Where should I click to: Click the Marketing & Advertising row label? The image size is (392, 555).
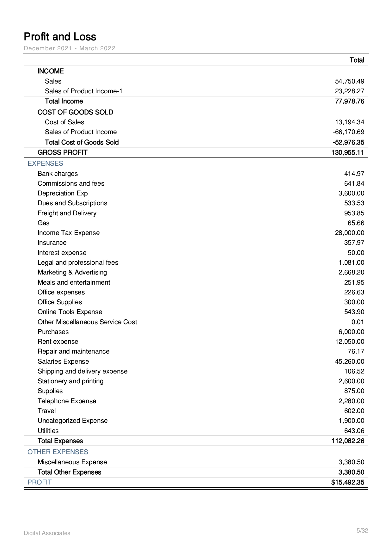click(x=72, y=272)
